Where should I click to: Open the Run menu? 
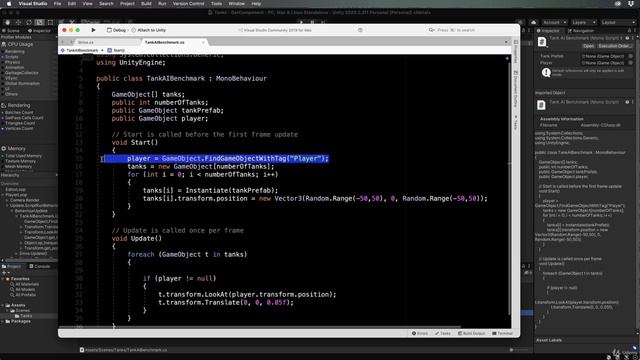tap(162, 4)
